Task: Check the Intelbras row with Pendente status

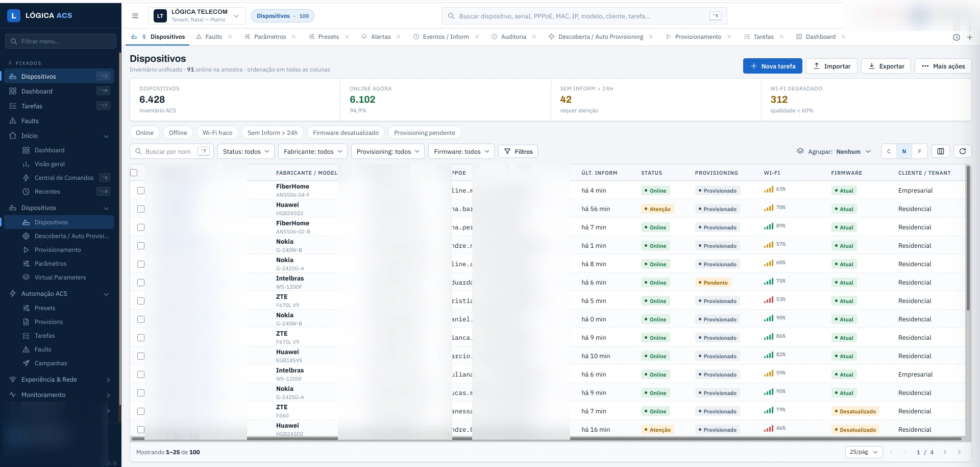Action: (x=141, y=283)
